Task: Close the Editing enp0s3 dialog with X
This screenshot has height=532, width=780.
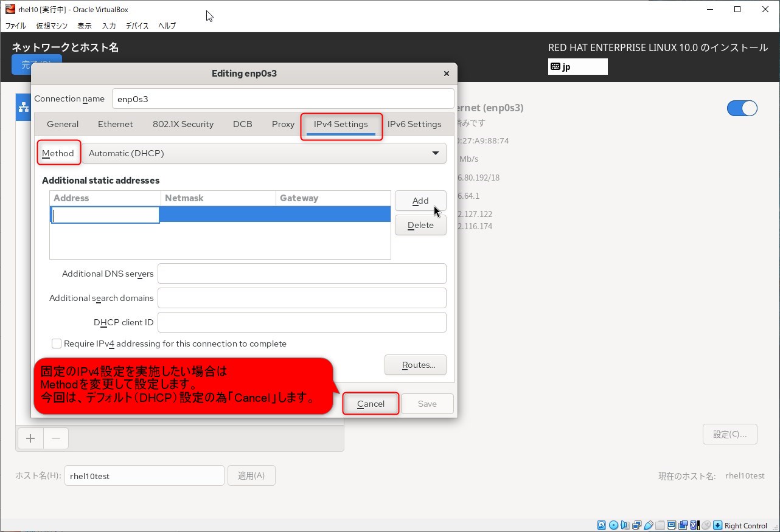Action: coord(446,74)
